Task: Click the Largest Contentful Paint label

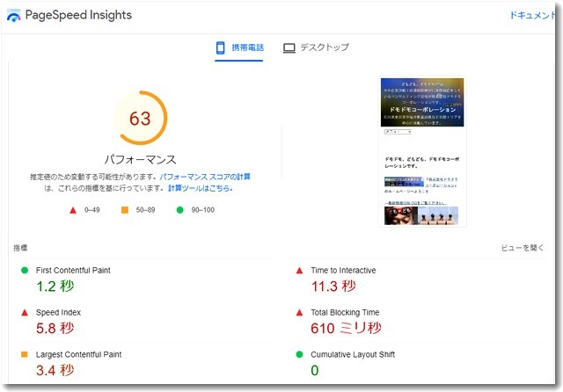Action: (x=78, y=355)
